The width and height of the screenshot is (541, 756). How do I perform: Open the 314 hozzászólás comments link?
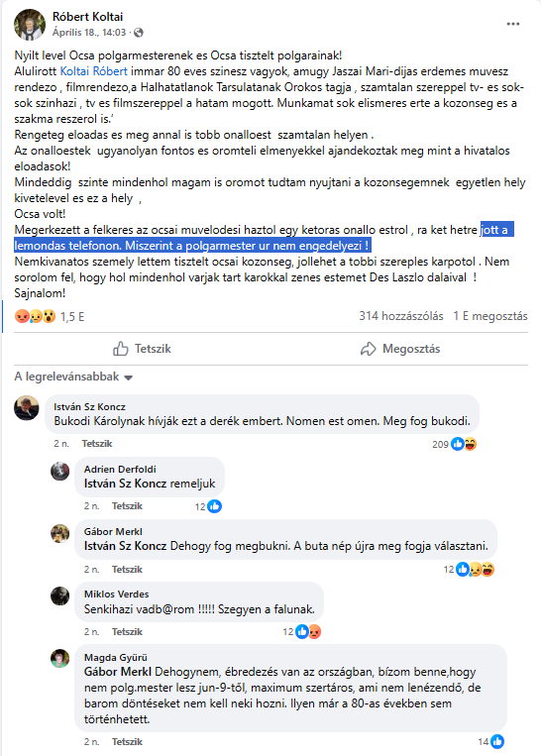click(400, 316)
